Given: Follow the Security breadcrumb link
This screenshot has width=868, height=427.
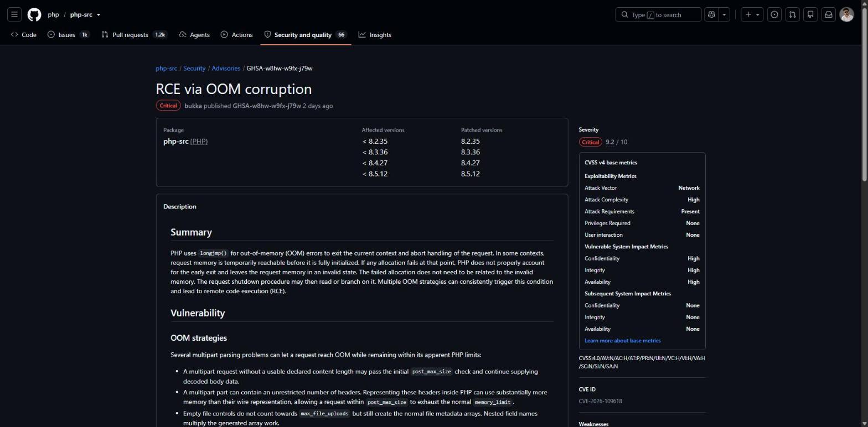Looking at the screenshot, I should [x=194, y=69].
